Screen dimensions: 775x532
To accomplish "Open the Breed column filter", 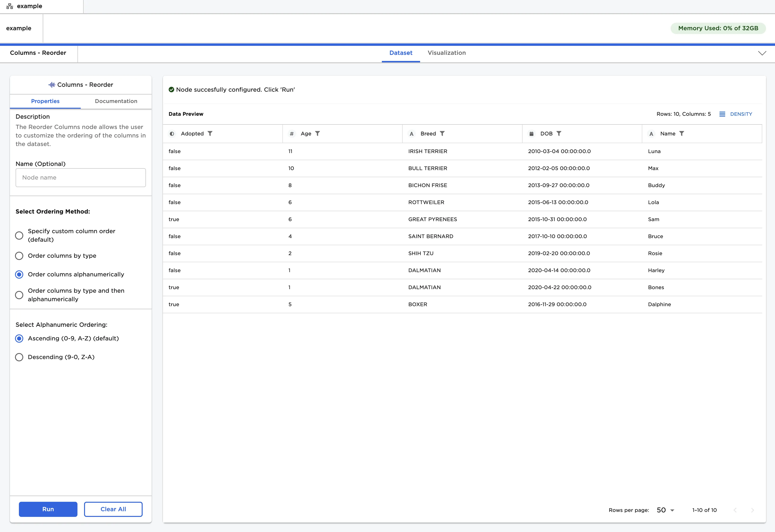I will (442, 133).
